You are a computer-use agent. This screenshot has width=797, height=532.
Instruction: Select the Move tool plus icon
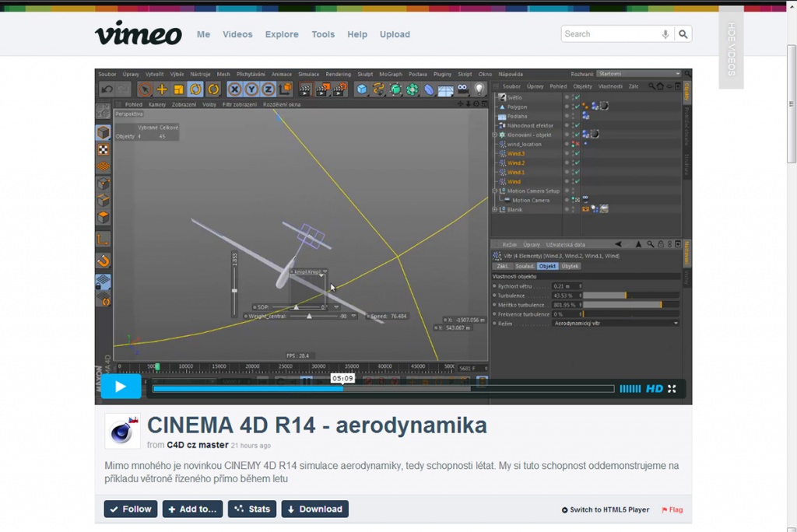pyautogui.click(x=162, y=90)
